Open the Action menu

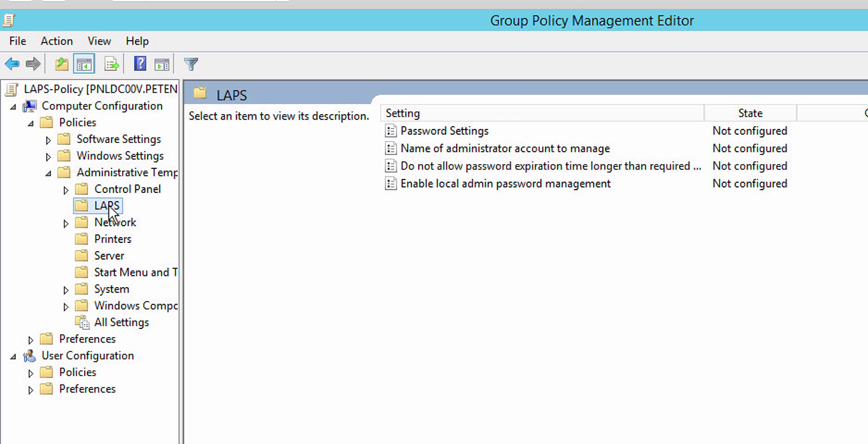(56, 41)
